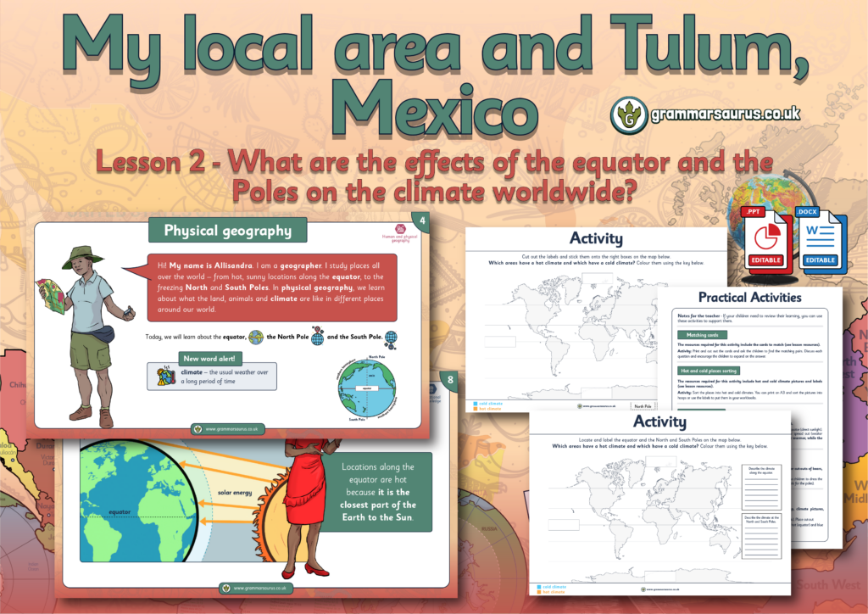Click the equator globe icon in the slide
Screen dimensions: 868x614
tap(255, 337)
